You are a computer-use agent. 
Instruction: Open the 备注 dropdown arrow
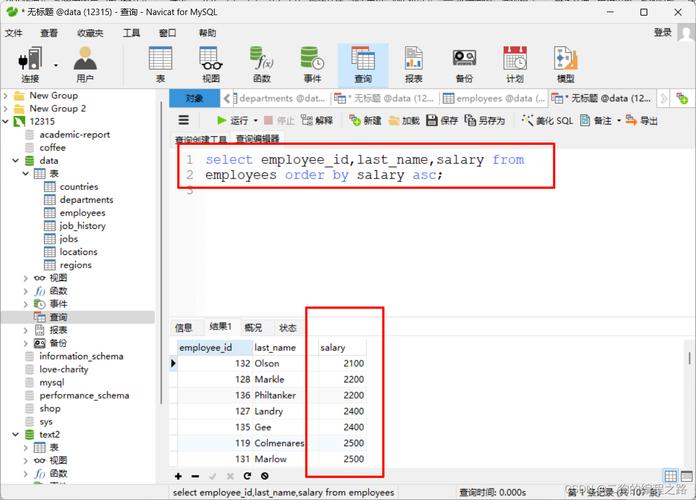(x=619, y=120)
